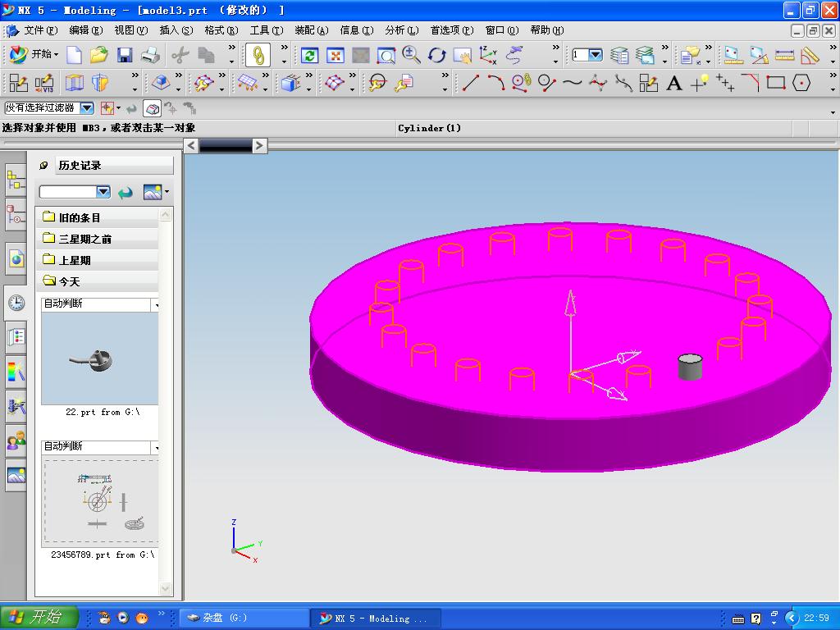Click the Open folder icon
This screenshot has width=840, height=630.
(99, 55)
